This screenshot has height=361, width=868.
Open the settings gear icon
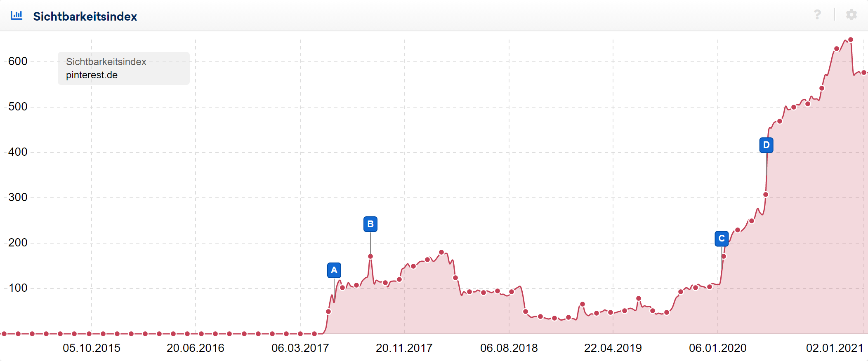pyautogui.click(x=851, y=15)
